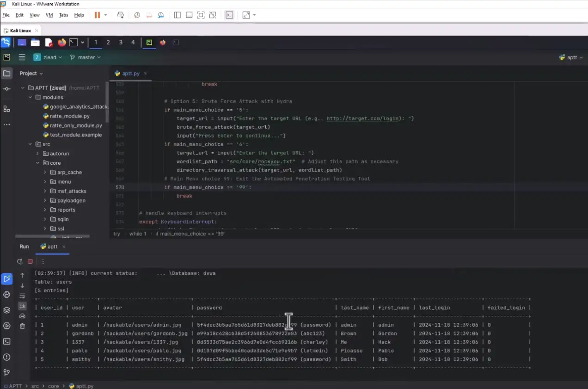The width and height of the screenshot is (588, 389).
Task: Switch to the aptt.py editor tab
Action: pyautogui.click(x=130, y=73)
